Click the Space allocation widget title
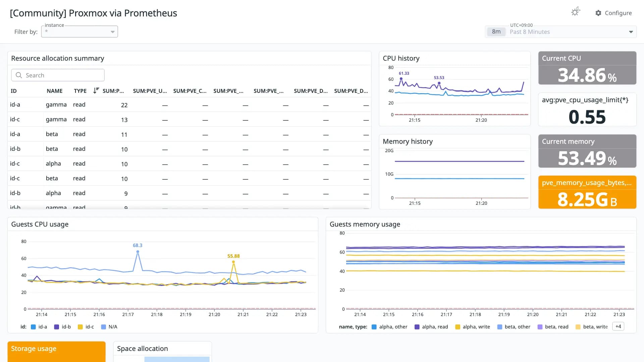Viewport: 644px width, 362px height. (x=143, y=349)
